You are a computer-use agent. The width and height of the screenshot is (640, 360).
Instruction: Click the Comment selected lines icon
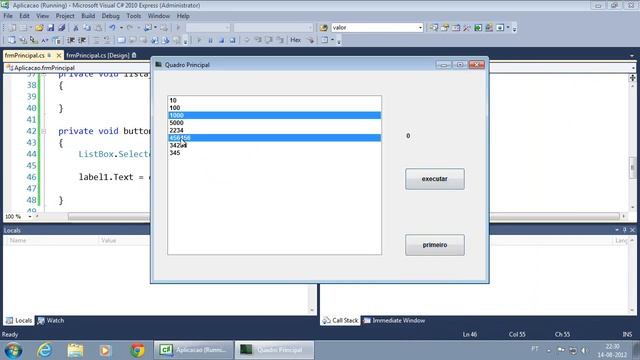[96, 40]
